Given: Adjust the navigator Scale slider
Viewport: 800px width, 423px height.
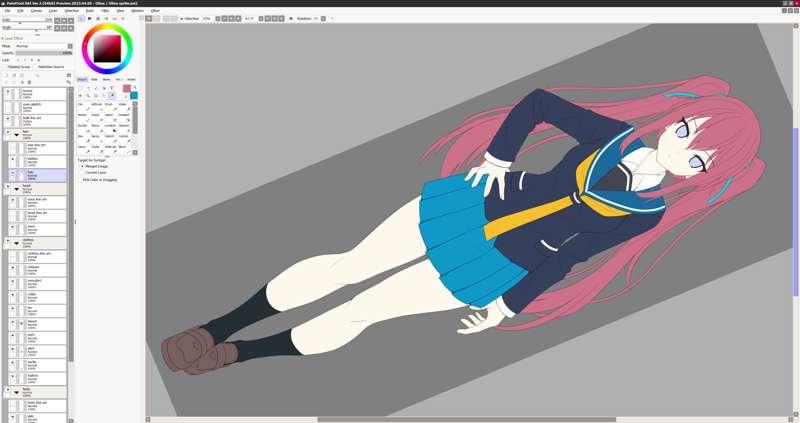Looking at the screenshot, I should [27, 20].
